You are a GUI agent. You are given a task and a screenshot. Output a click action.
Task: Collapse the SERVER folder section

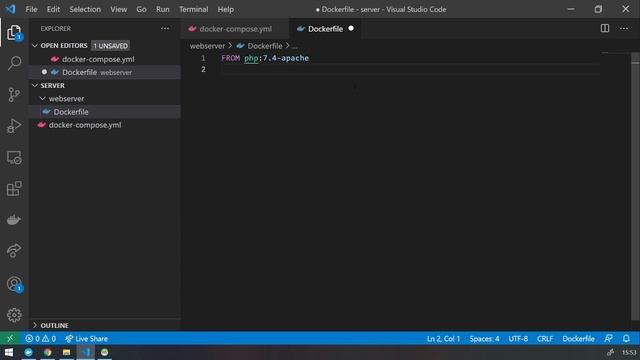(x=35, y=85)
